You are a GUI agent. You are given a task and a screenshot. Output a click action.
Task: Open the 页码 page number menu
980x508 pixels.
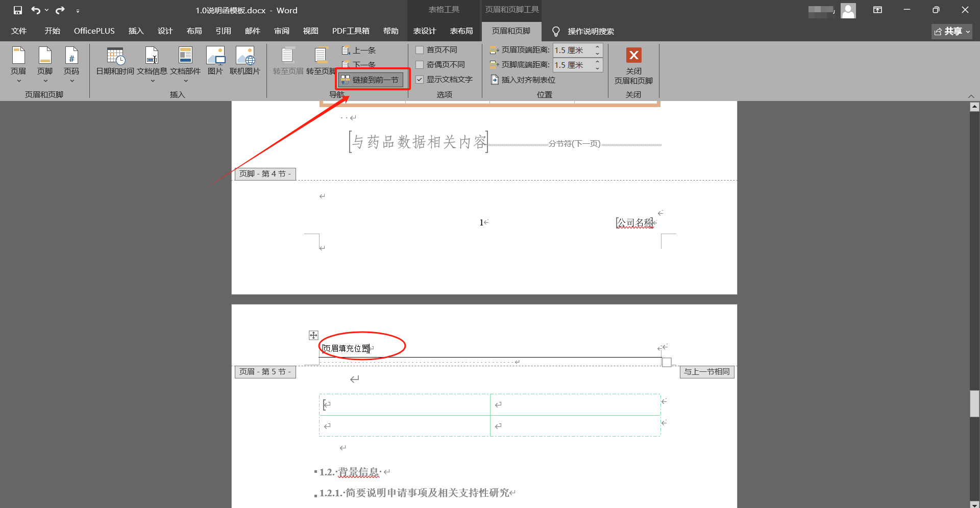coord(71,65)
